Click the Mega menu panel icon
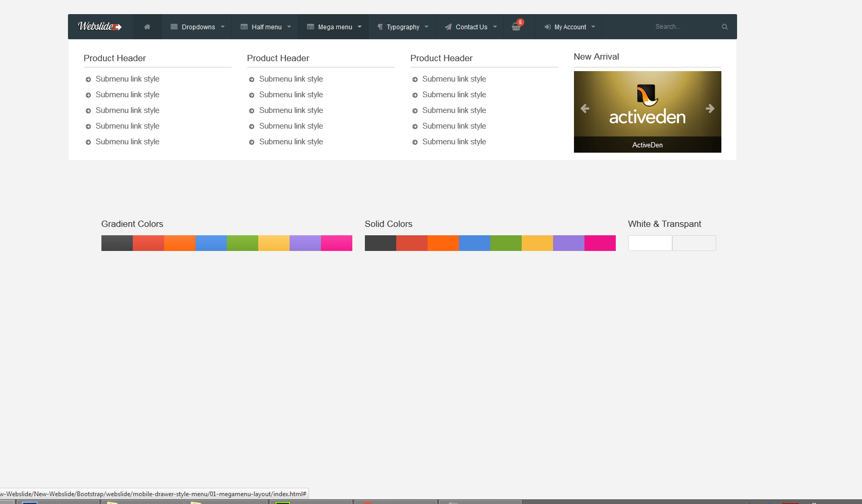 (311, 27)
